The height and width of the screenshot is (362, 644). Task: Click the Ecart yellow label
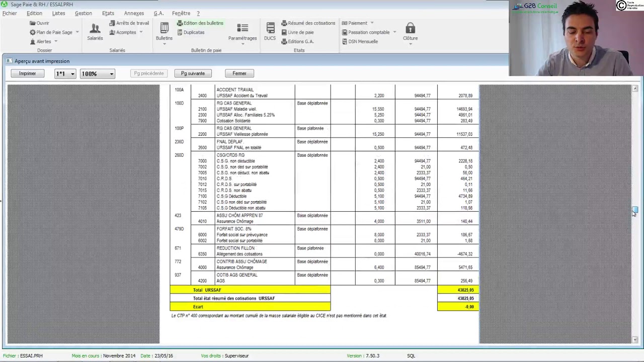pos(198,307)
